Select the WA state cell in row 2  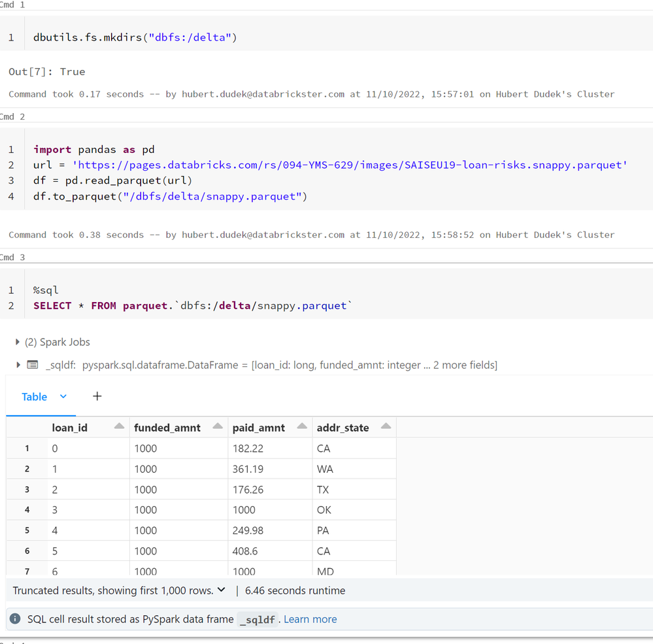pyautogui.click(x=323, y=469)
